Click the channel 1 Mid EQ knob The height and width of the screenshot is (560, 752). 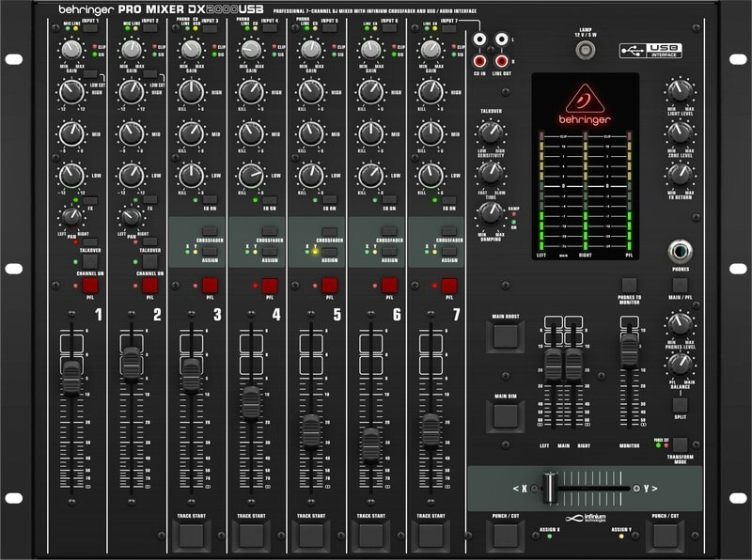tap(71, 133)
